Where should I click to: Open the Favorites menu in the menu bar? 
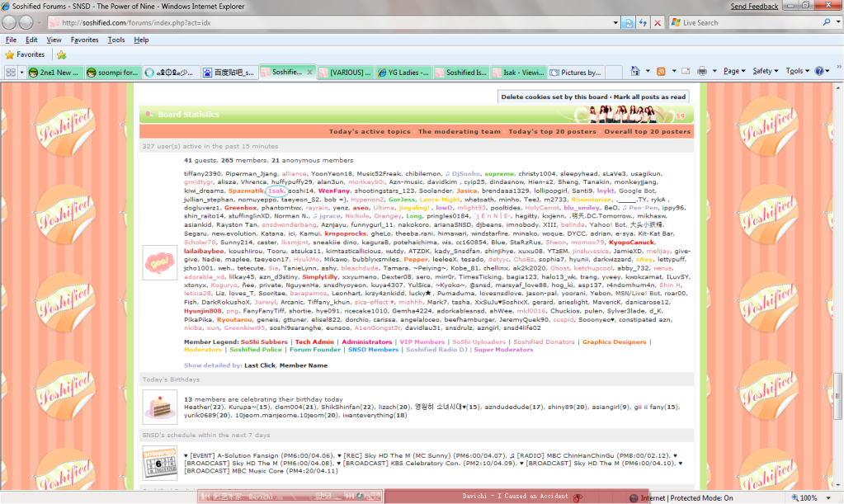click(84, 40)
